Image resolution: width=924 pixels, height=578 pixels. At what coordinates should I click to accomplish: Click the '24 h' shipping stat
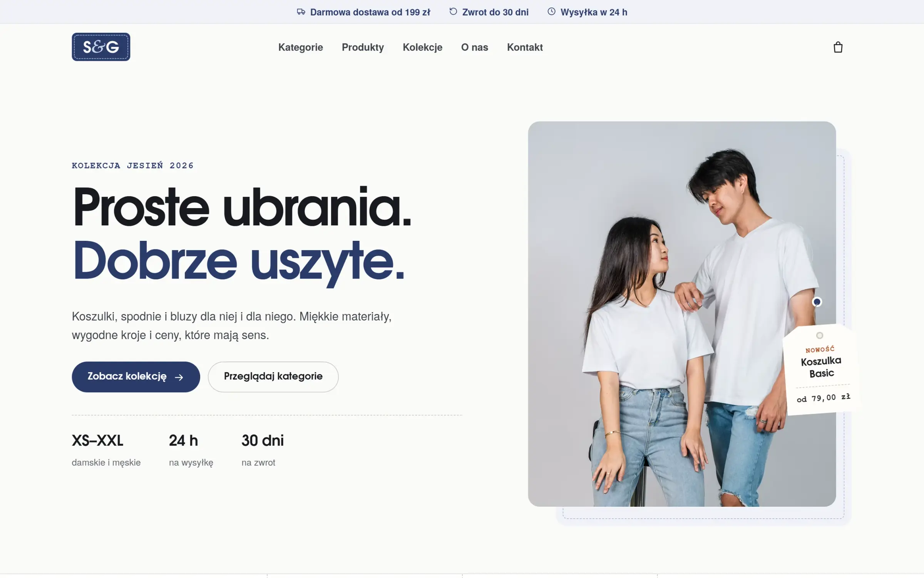(183, 440)
